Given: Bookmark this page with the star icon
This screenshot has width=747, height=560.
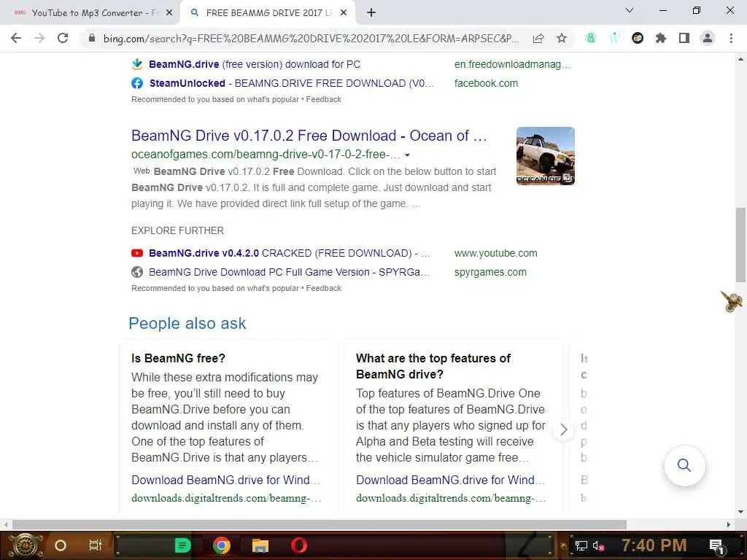Looking at the screenshot, I should pos(562,38).
